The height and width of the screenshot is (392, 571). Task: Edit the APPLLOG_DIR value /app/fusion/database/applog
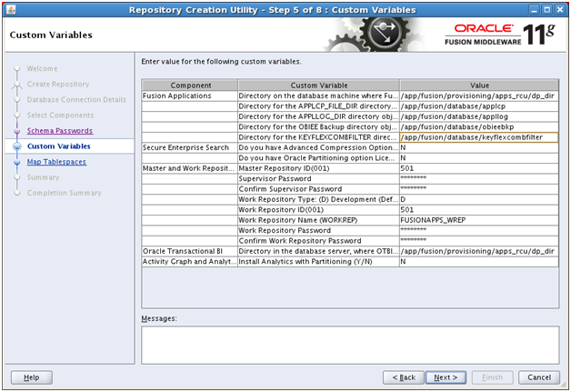[479, 116]
